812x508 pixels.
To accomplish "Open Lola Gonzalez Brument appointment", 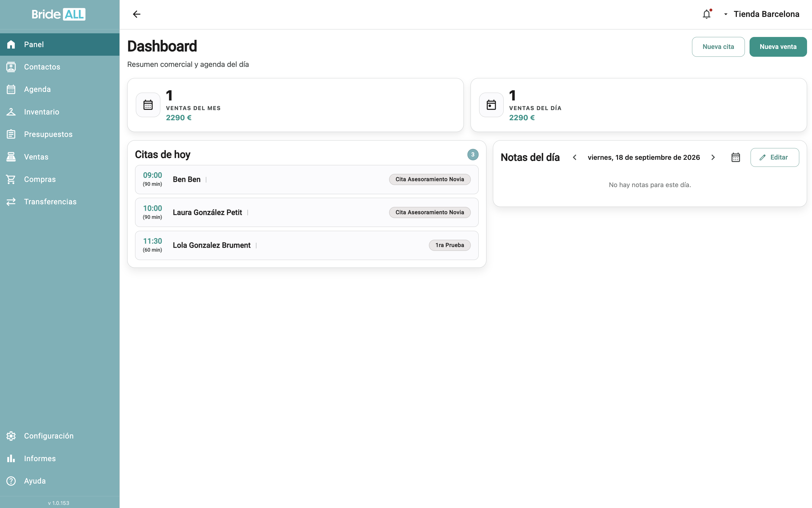I will coord(306,245).
